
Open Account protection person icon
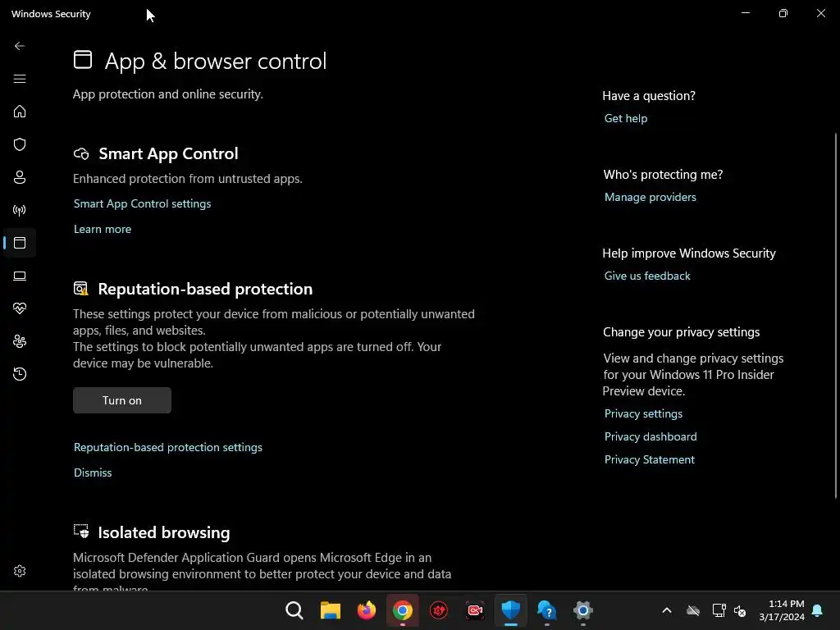(x=20, y=177)
